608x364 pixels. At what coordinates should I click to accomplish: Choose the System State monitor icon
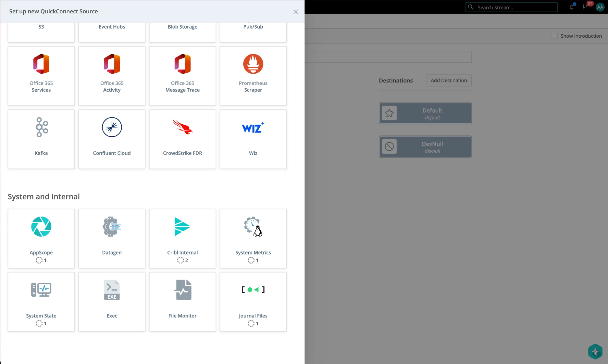coord(41,290)
